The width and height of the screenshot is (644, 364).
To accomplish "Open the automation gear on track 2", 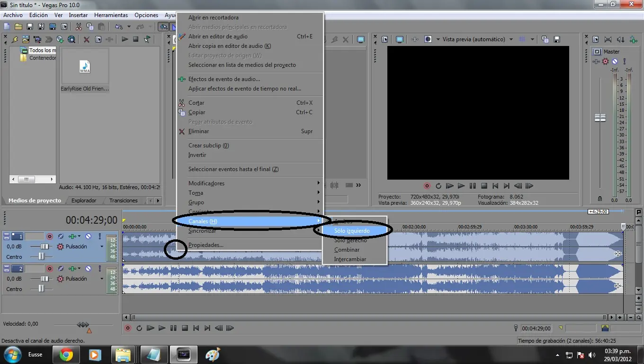I will click(60, 279).
